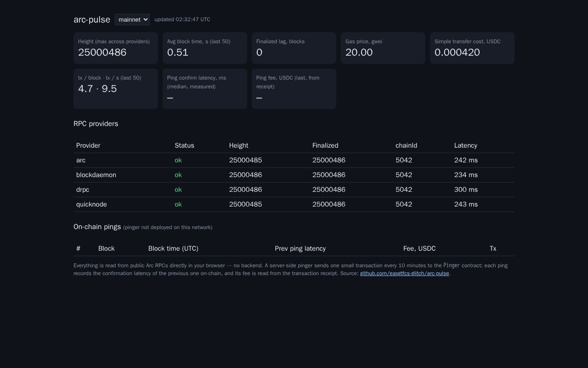Click the On-chain pings heading

[x=97, y=227]
